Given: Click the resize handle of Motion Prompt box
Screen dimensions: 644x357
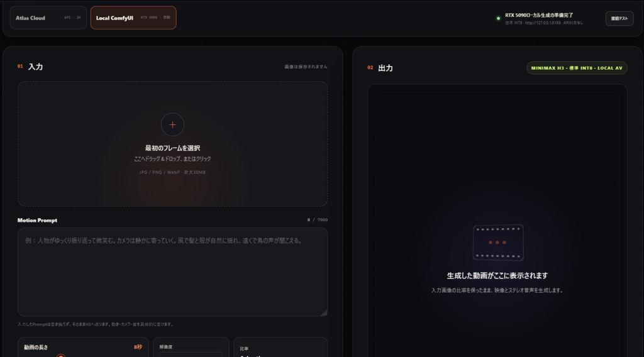Looking at the screenshot, I should tap(324, 312).
